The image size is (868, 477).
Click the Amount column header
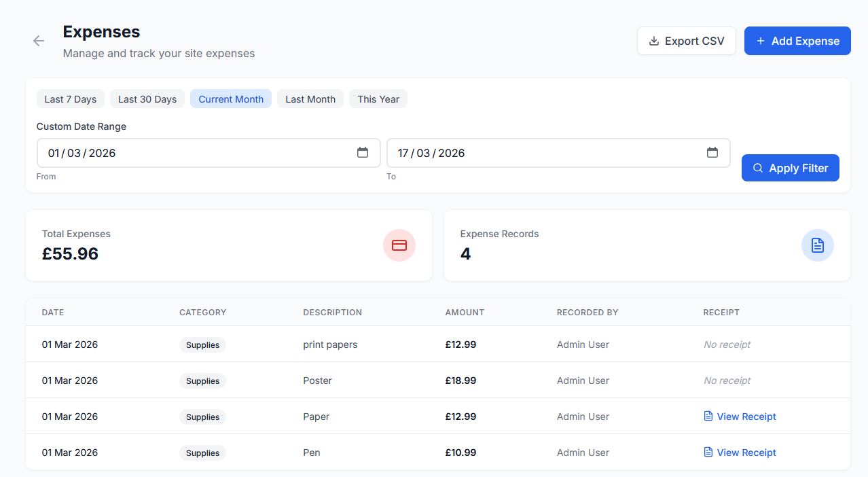coord(465,313)
